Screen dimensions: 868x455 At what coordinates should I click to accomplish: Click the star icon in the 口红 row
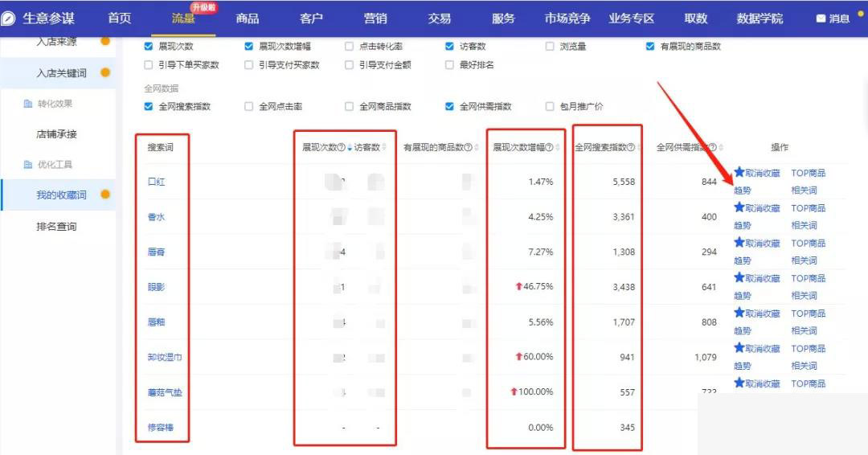point(739,173)
